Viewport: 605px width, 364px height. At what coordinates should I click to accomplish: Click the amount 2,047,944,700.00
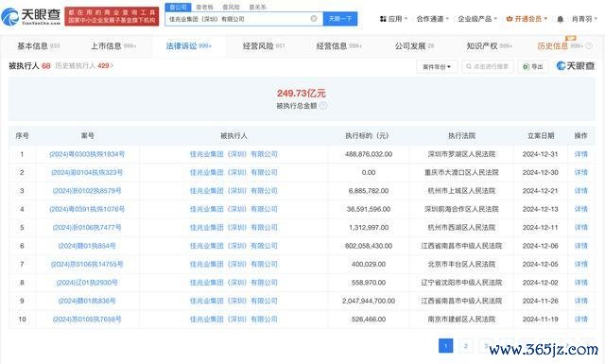click(x=369, y=301)
